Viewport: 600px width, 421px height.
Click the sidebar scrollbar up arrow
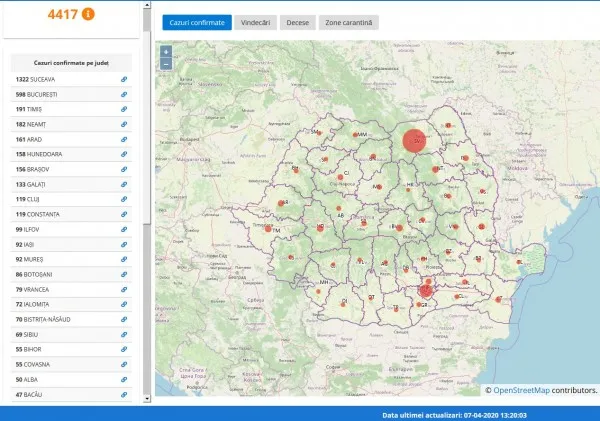(147, 5)
